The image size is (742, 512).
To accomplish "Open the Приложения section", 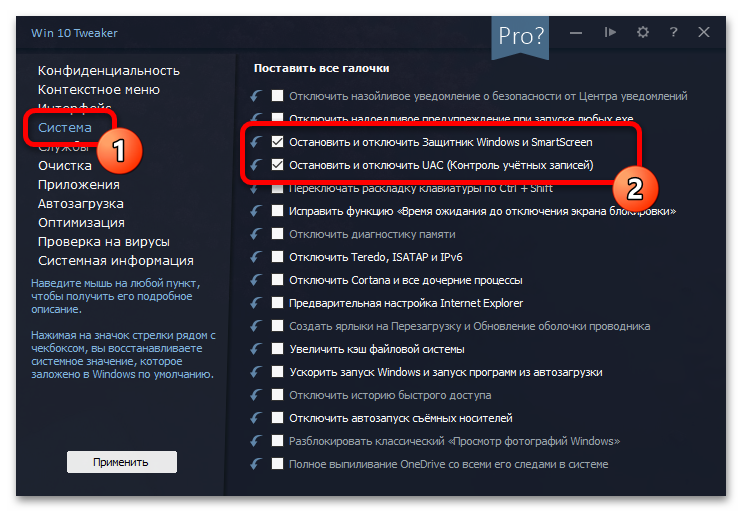I will coord(79,185).
